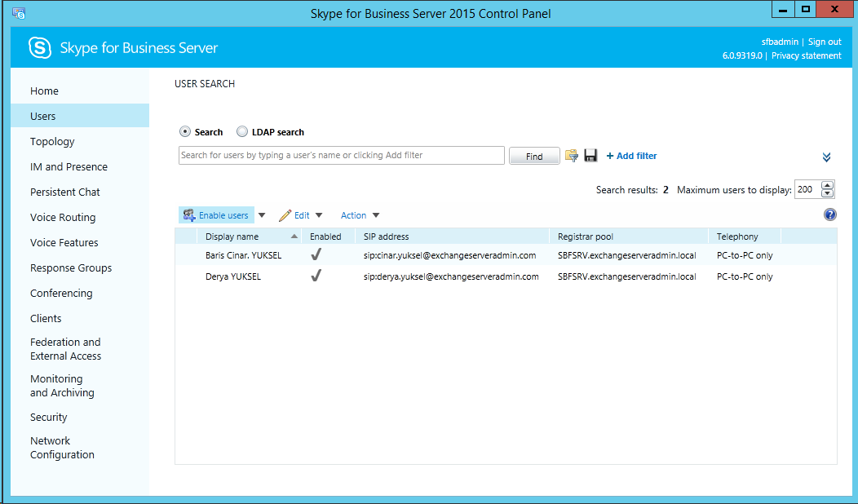Open Network Configuration

coord(62,448)
